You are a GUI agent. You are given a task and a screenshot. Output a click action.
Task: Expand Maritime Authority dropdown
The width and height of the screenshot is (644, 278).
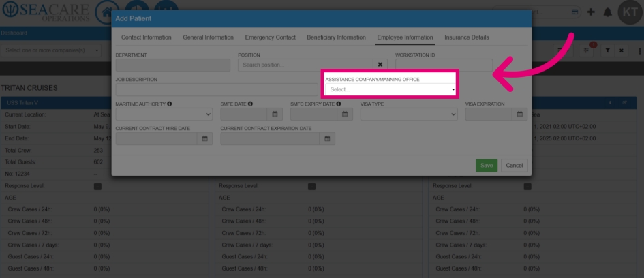[164, 114]
